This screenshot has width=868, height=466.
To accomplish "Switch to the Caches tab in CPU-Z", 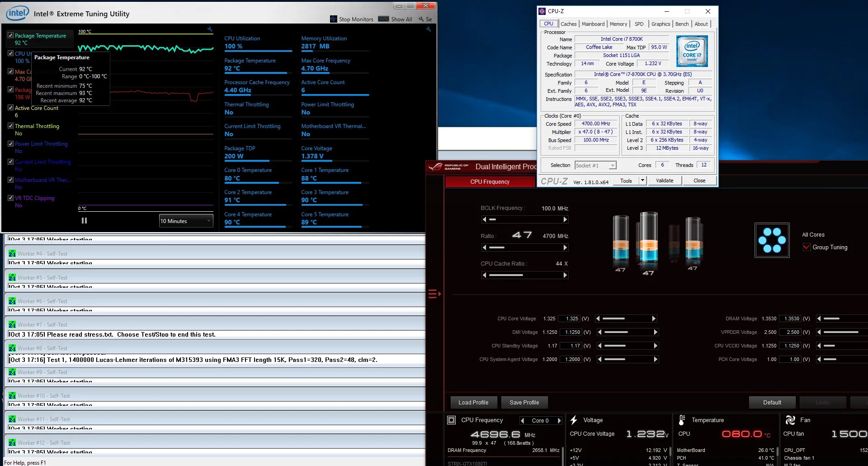I will point(568,24).
